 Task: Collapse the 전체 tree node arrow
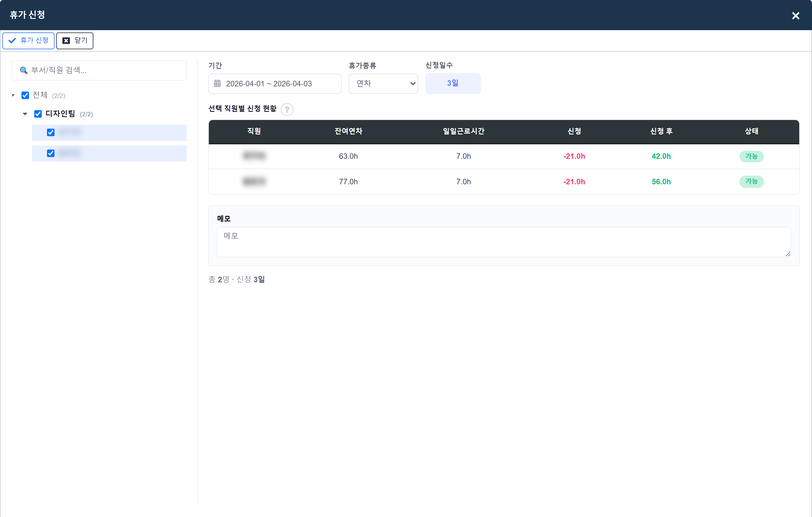coord(13,95)
